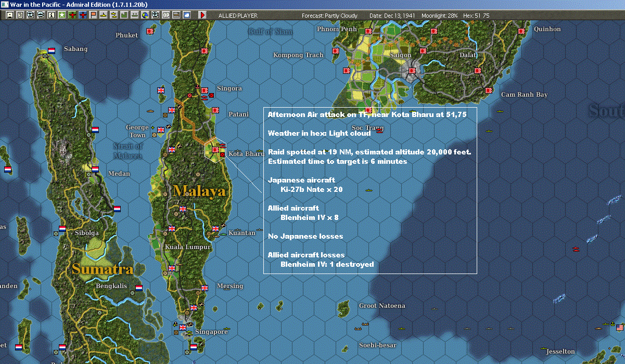The width and height of the screenshot is (625, 364).
Task: Select the Dutch flag base at Sabang
Action: point(52,51)
